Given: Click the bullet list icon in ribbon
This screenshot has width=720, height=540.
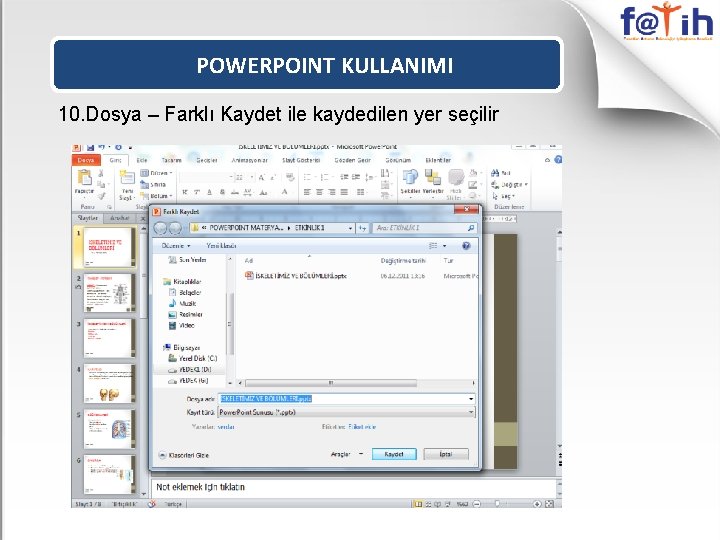Looking at the screenshot, I should (x=308, y=177).
